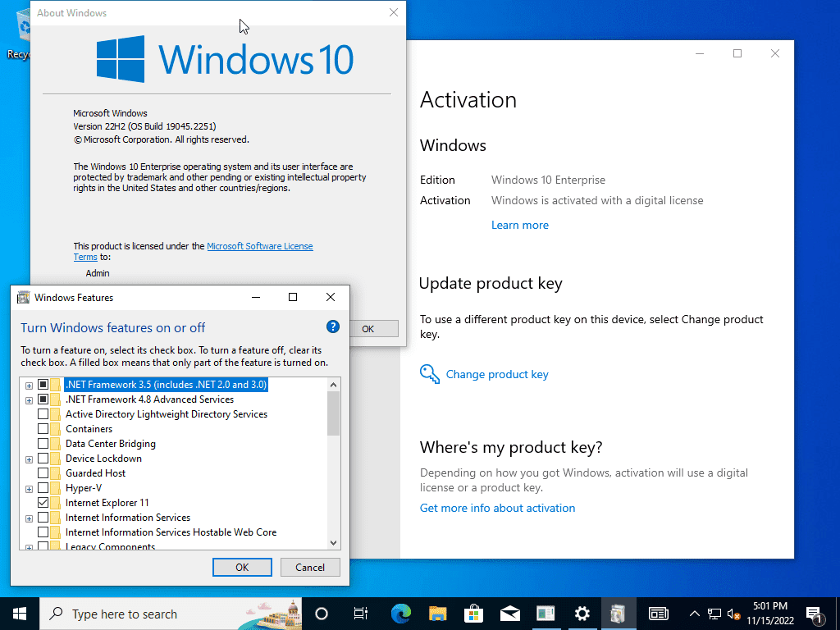Image resolution: width=840 pixels, height=630 pixels.
Task: Check the Containers feature checkbox
Action: pyautogui.click(x=43, y=429)
